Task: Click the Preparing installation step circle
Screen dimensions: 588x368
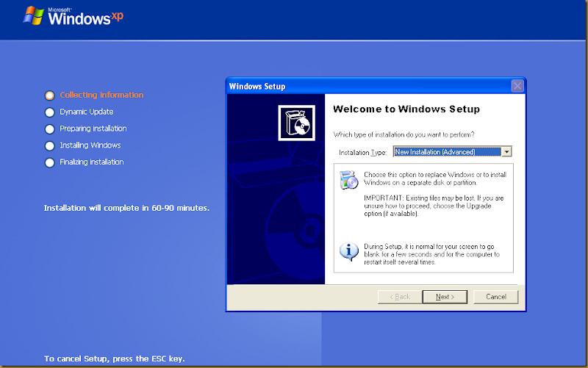Action: [49, 129]
